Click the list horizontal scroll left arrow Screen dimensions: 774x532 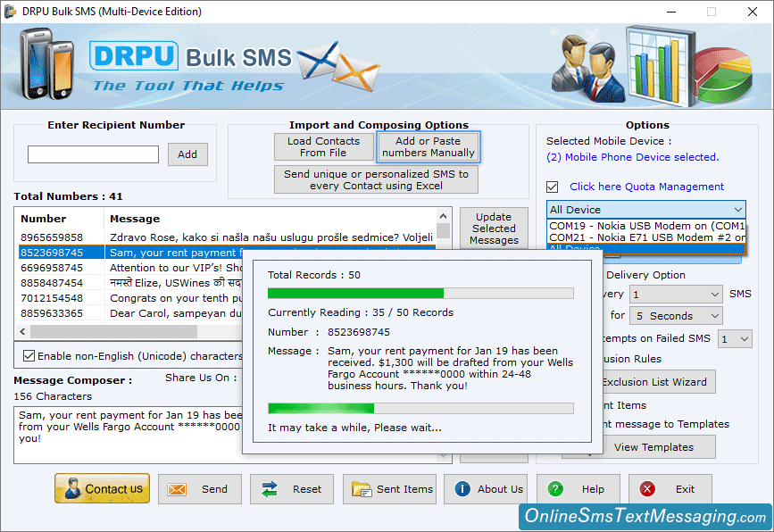tap(22, 331)
